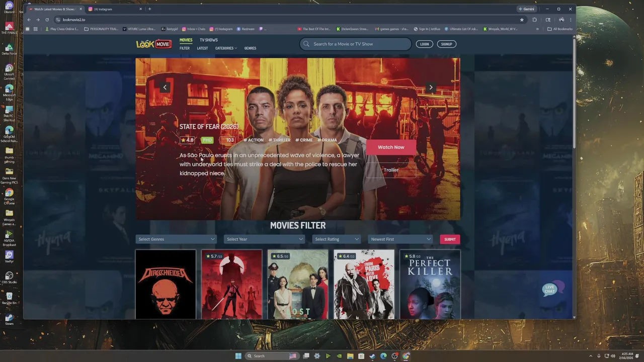Switch to the TV Shows section
This screenshot has height=362, width=644.
pos(208,40)
